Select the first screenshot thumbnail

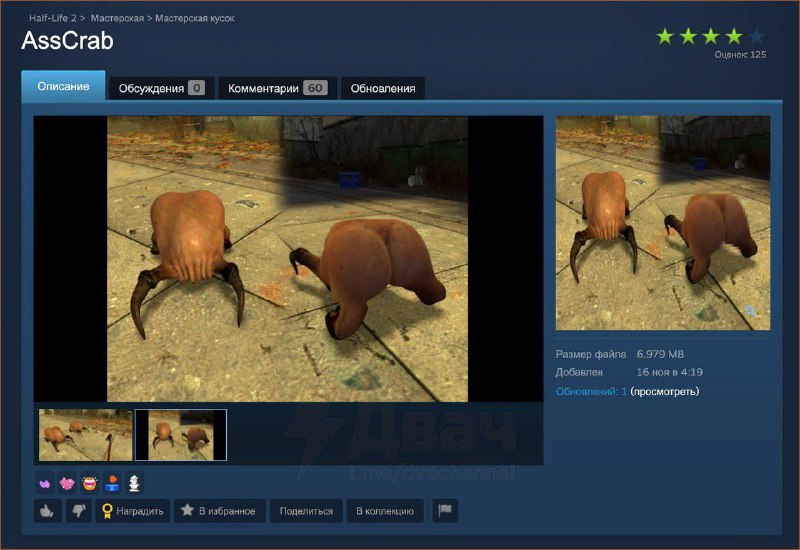coord(85,435)
